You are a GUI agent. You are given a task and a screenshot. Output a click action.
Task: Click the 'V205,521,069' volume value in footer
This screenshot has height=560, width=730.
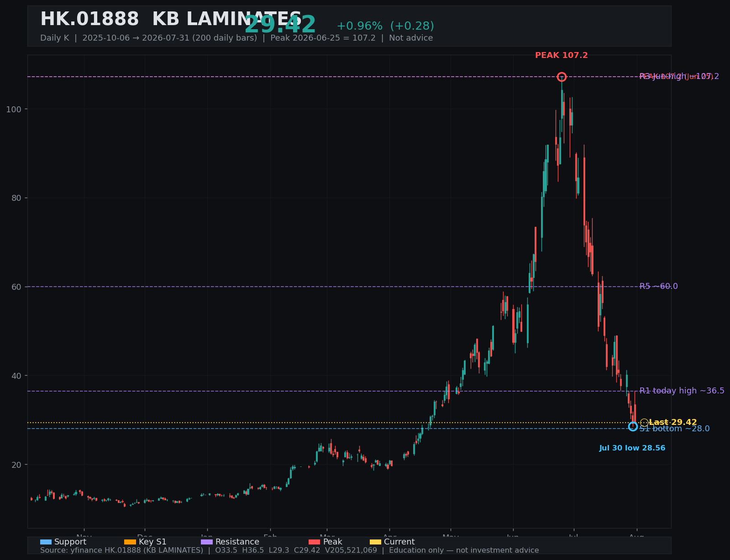[351, 550]
